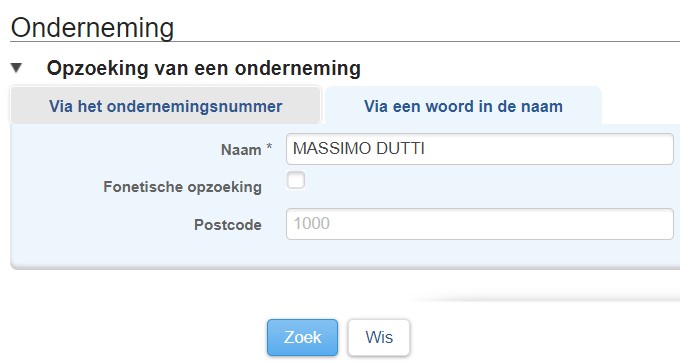The width and height of the screenshot is (680, 363).
Task: Click the Opzoeking van een onderneming heading
Action: point(204,69)
